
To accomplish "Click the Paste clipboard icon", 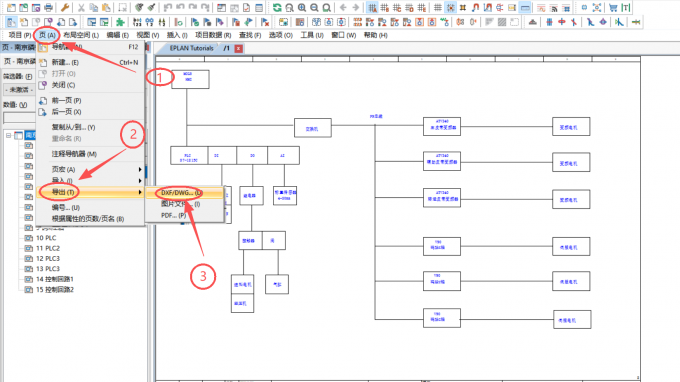I will 106,7.
